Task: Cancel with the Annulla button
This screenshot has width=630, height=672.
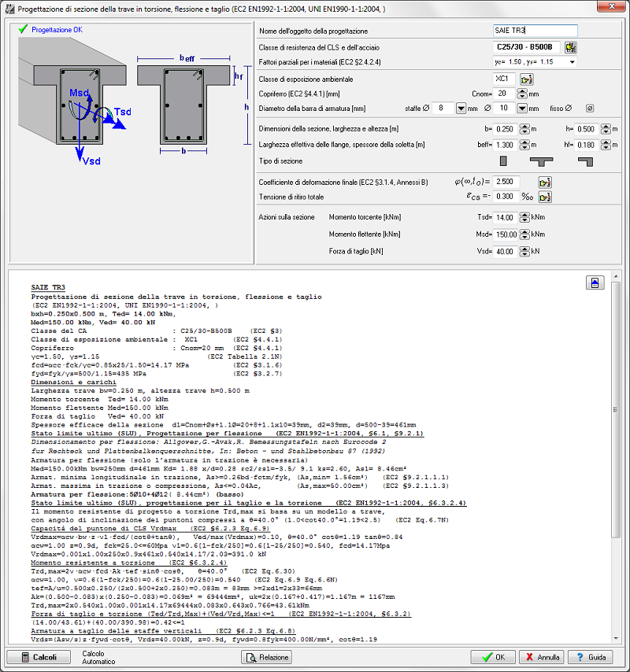Action: 542,657
